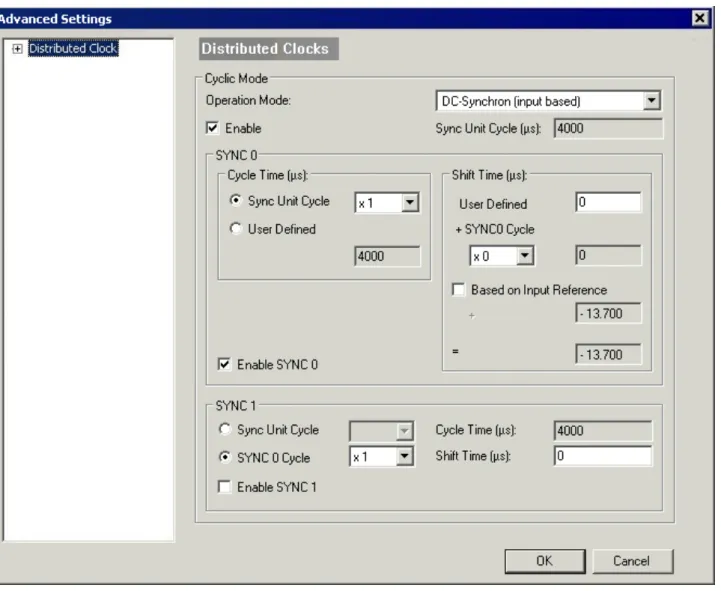
Task: Select SYNC 0 Sync Unit Cycle radio button
Action: pos(235,201)
